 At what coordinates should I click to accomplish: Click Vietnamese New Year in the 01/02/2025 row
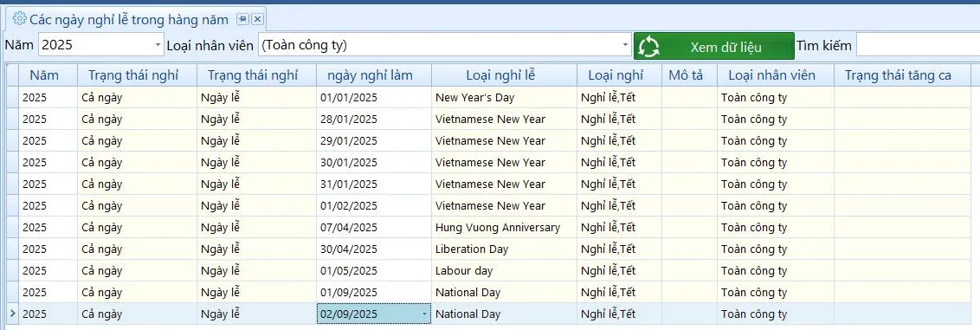click(505, 205)
